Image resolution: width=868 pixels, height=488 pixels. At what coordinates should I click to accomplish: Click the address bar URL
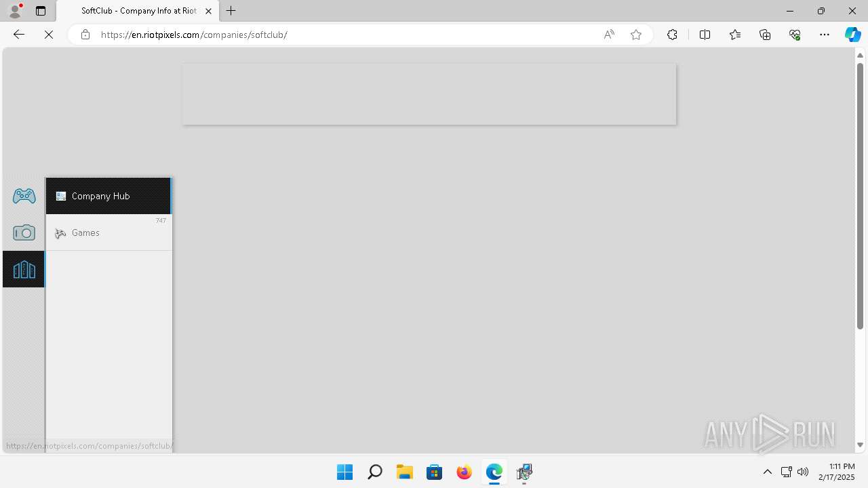pyautogui.click(x=194, y=35)
